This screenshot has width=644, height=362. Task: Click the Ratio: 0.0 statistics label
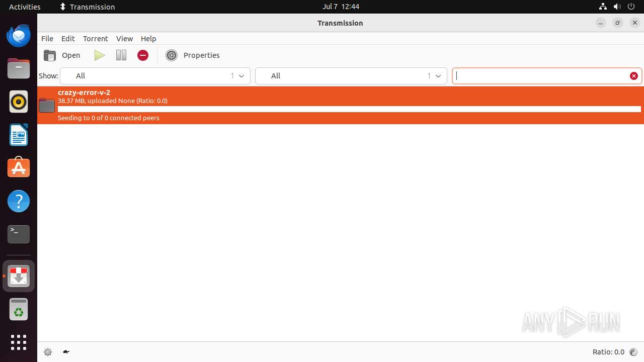(608, 352)
